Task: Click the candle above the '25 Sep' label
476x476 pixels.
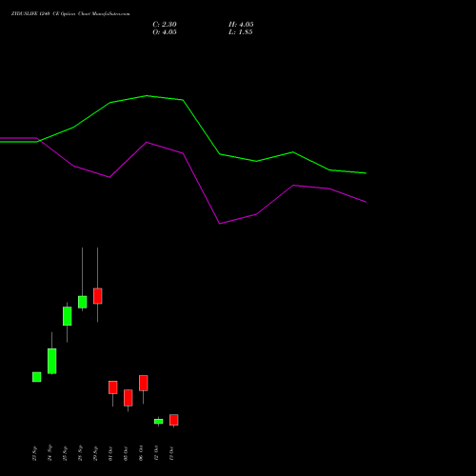Action: tap(68, 316)
